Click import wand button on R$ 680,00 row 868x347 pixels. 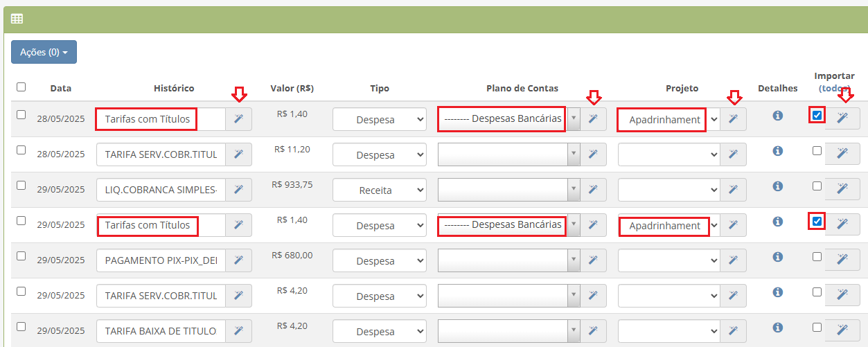pyautogui.click(x=842, y=259)
